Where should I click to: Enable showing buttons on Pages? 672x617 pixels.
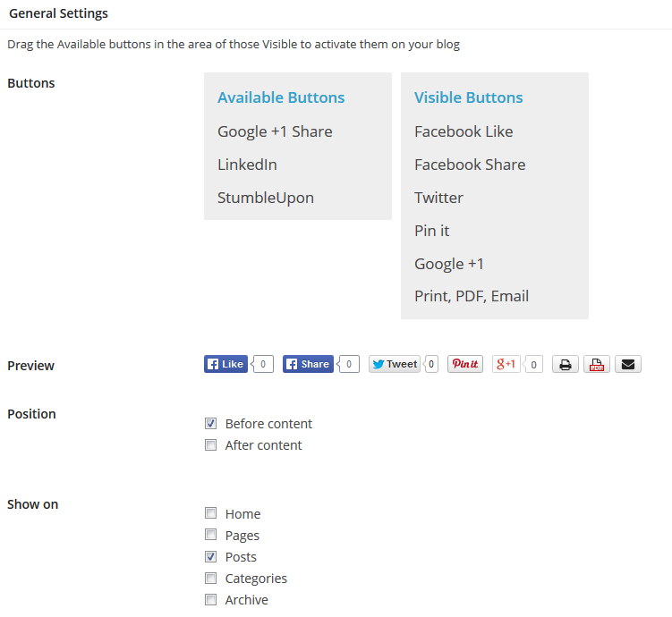pyautogui.click(x=211, y=535)
